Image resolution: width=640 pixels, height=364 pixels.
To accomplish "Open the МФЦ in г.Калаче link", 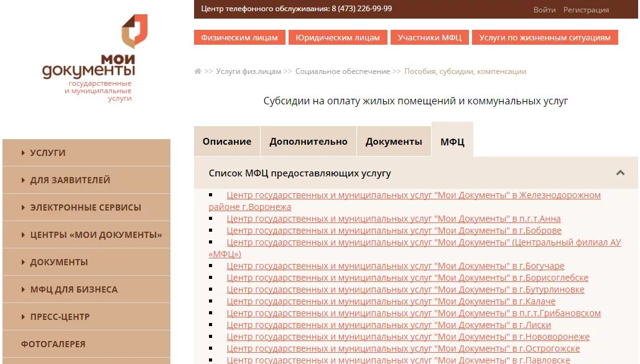I will coord(391,302).
